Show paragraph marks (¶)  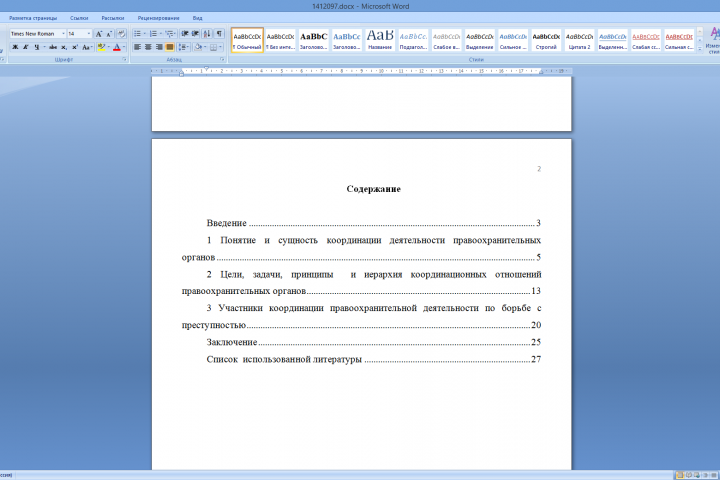click(x=219, y=34)
